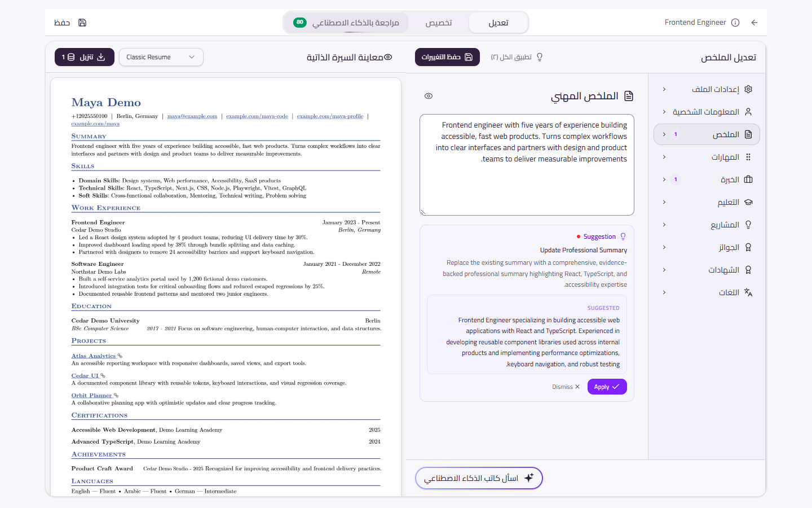The height and width of the screenshot is (508, 812).
Task: Open the Classic Resume template dropdown
Action: click(161, 57)
